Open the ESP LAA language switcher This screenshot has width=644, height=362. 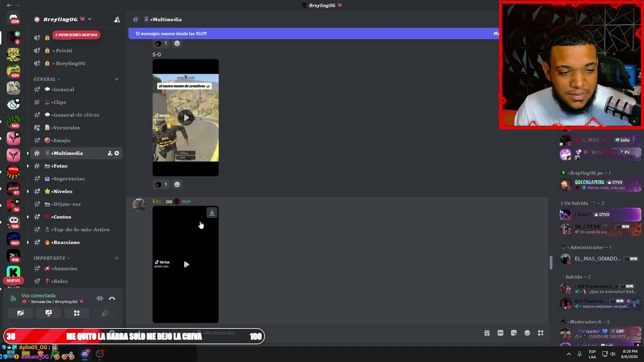pyautogui.click(x=592, y=354)
